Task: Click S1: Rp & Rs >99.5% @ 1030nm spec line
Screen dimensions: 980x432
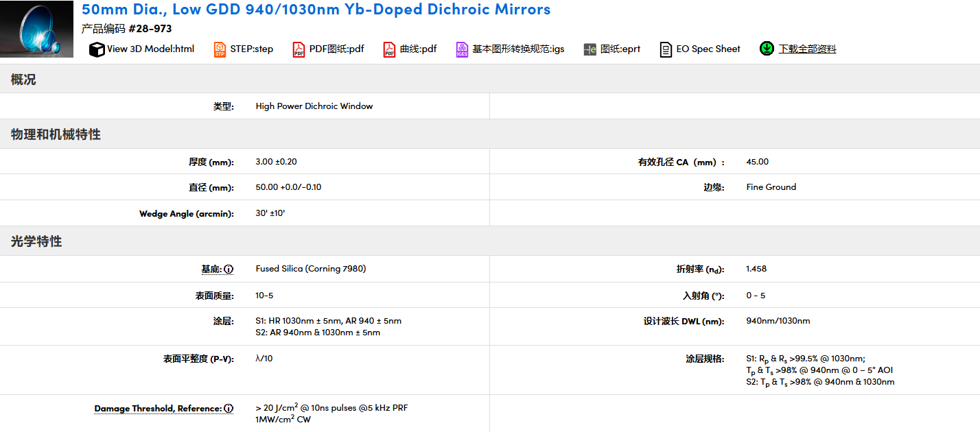Action: coord(806,359)
